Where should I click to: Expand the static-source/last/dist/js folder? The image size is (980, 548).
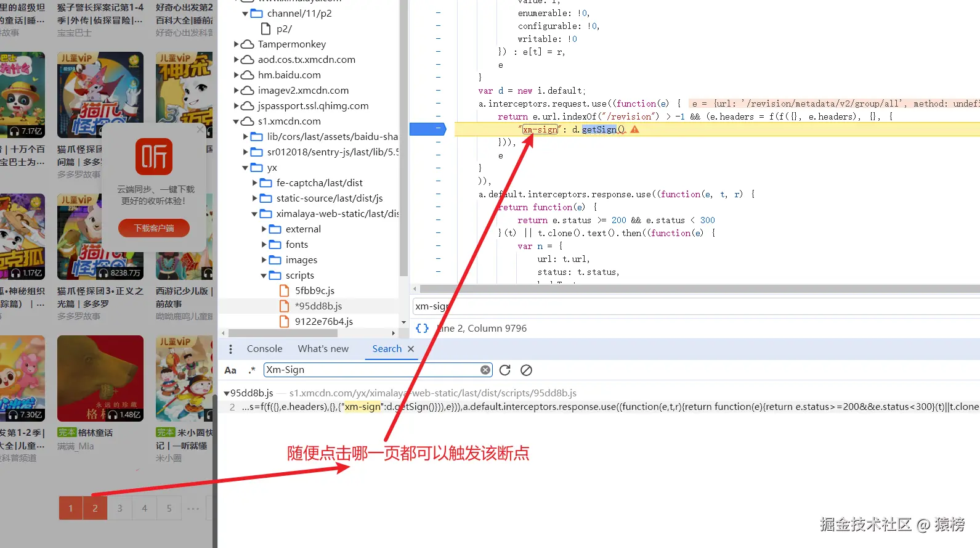coord(254,198)
